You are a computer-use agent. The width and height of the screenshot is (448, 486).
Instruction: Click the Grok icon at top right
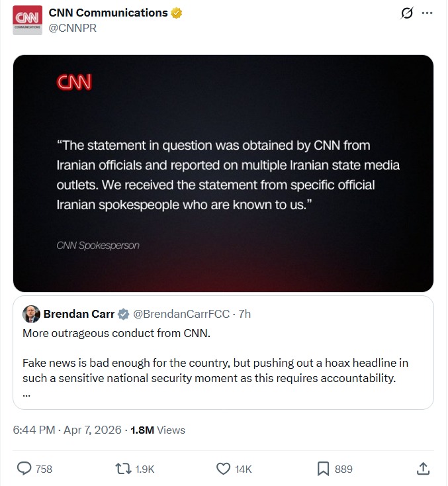tap(408, 13)
